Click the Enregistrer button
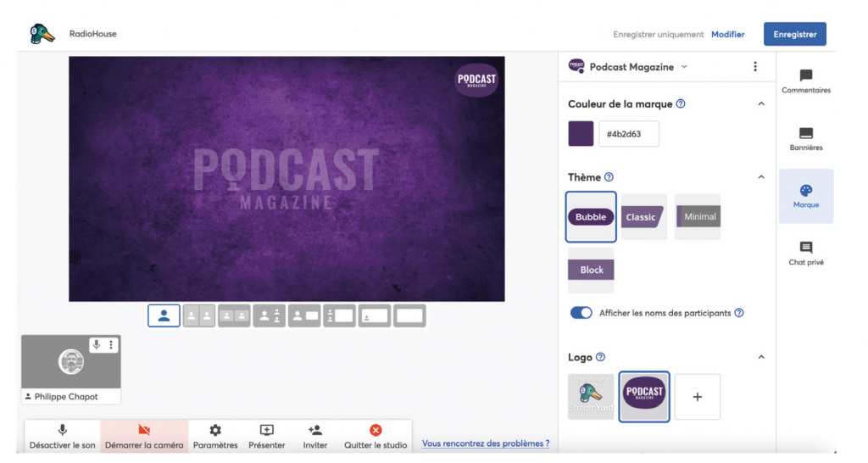Image resolution: width=868 pixels, height=463 pixels. click(795, 34)
